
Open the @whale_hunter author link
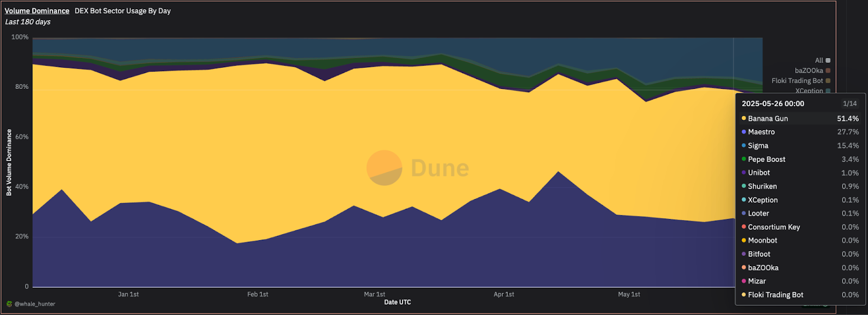[35, 304]
